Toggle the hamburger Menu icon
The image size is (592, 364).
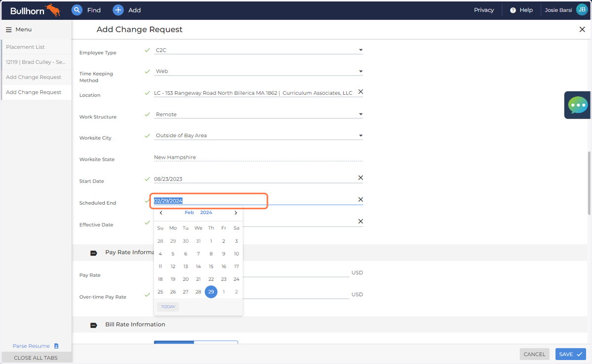pos(8,30)
